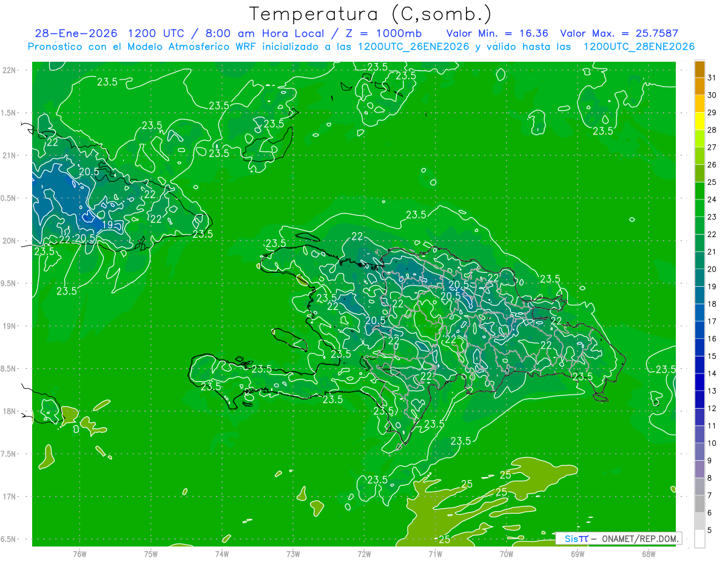
Task: Click the gray colorbar swatch between 6 and 7
Action: (699, 504)
